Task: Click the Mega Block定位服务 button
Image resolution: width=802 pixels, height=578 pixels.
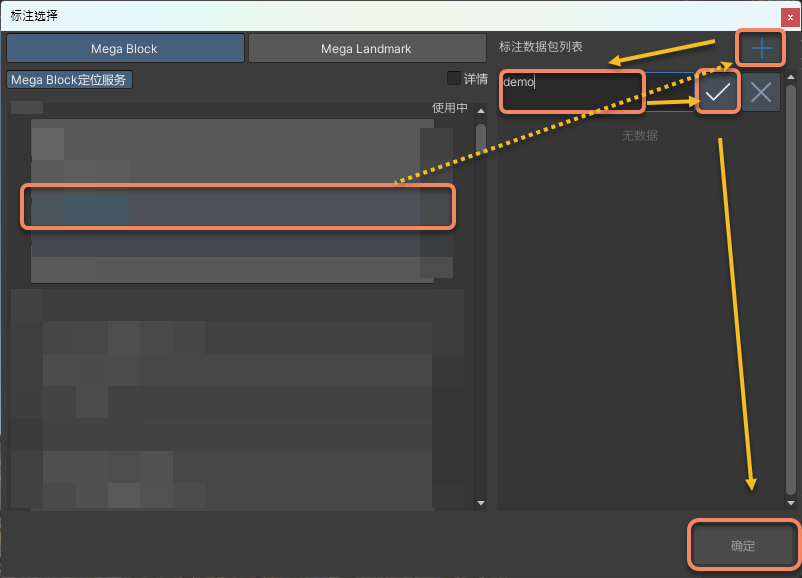Action: 69,80
